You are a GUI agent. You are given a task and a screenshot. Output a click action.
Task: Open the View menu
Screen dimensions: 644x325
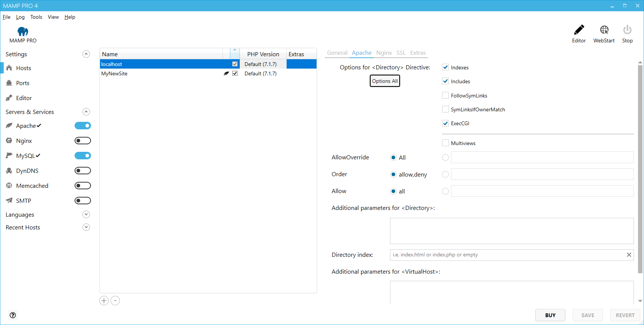[x=53, y=17]
